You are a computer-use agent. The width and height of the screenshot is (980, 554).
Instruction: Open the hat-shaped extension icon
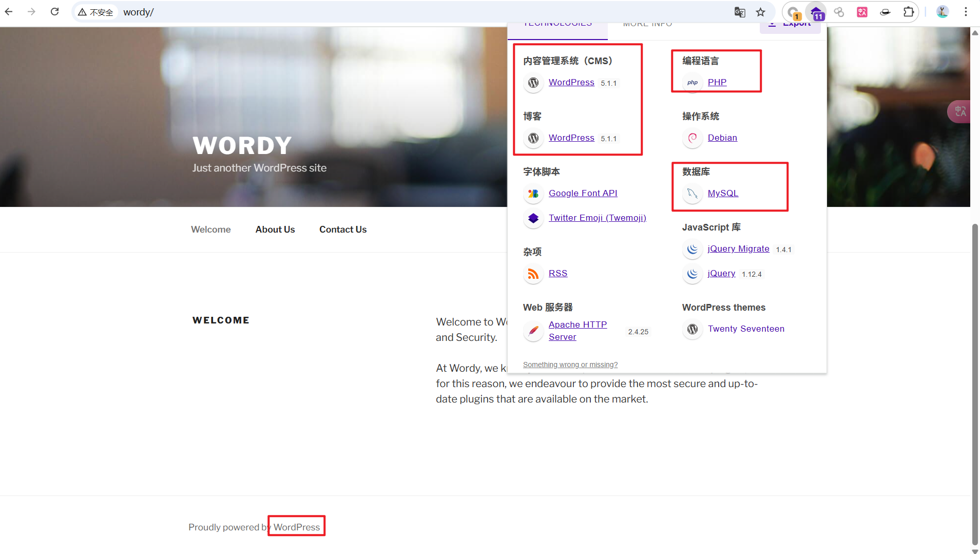point(886,12)
